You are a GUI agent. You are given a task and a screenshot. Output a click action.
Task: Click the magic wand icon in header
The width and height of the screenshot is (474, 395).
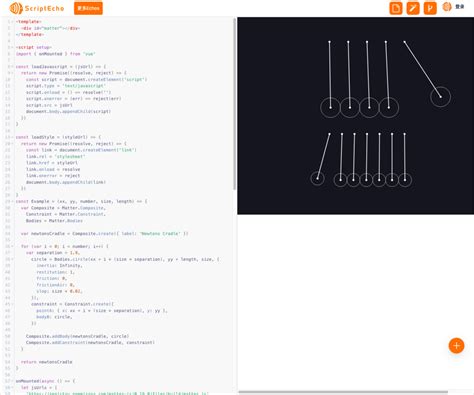[413, 8]
